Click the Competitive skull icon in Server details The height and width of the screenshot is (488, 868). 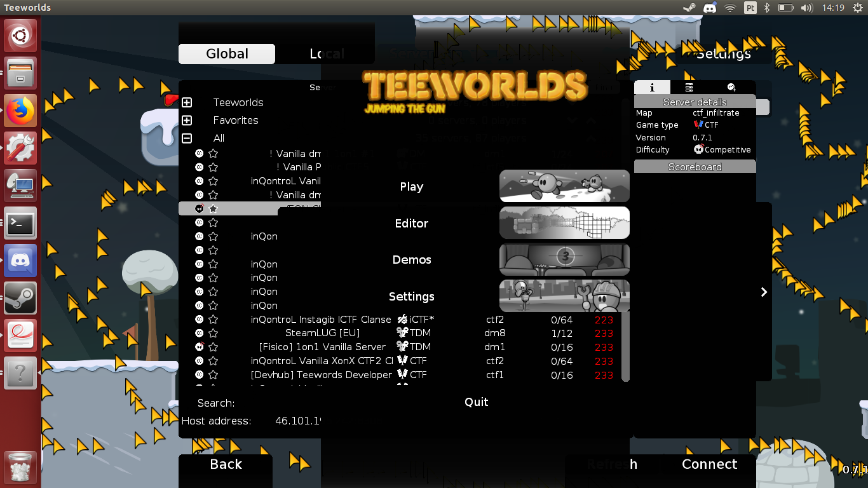coord(698,149)
